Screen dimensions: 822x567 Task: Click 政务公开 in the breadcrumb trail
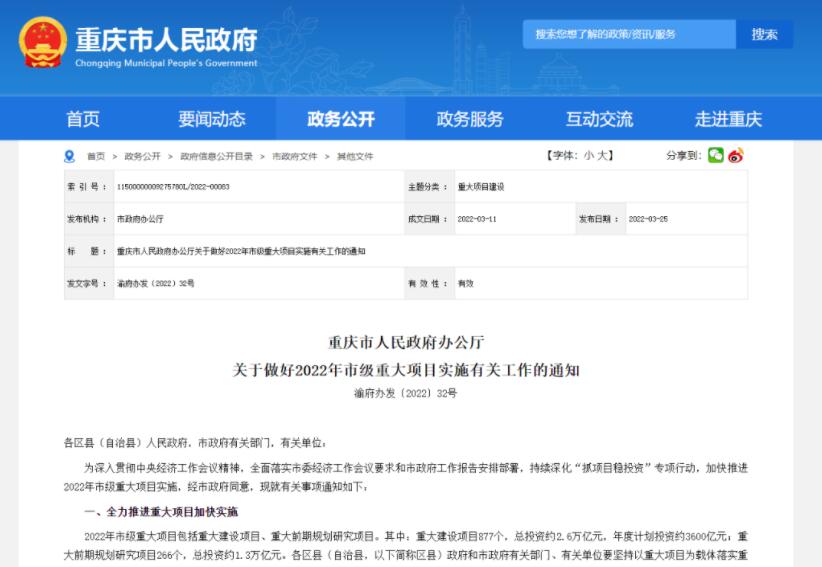(x=142, y=157)
